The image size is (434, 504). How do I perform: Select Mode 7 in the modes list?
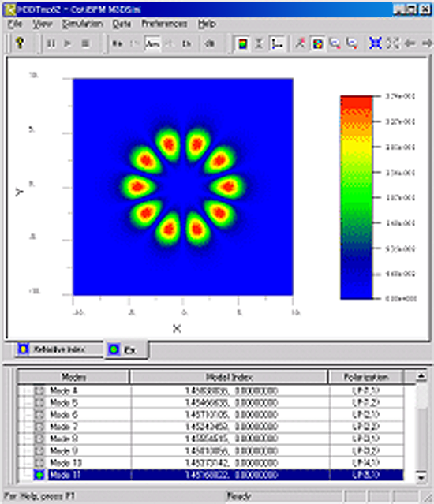click(x=211, y=427)
